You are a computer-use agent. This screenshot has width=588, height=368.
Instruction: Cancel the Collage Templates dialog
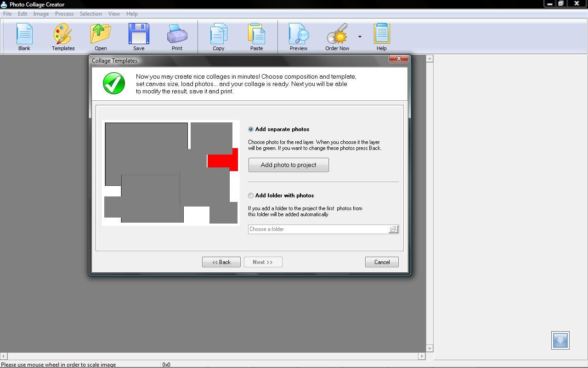(382, 262)
